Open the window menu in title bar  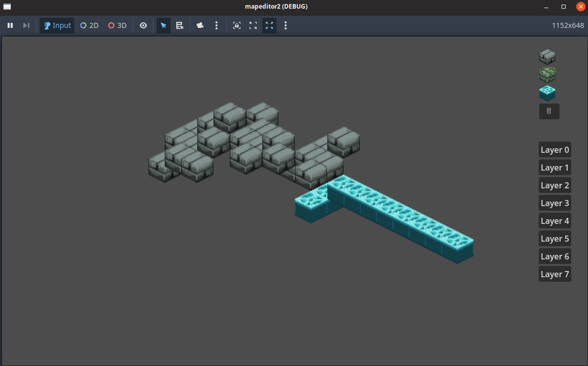tap(7, 7)
